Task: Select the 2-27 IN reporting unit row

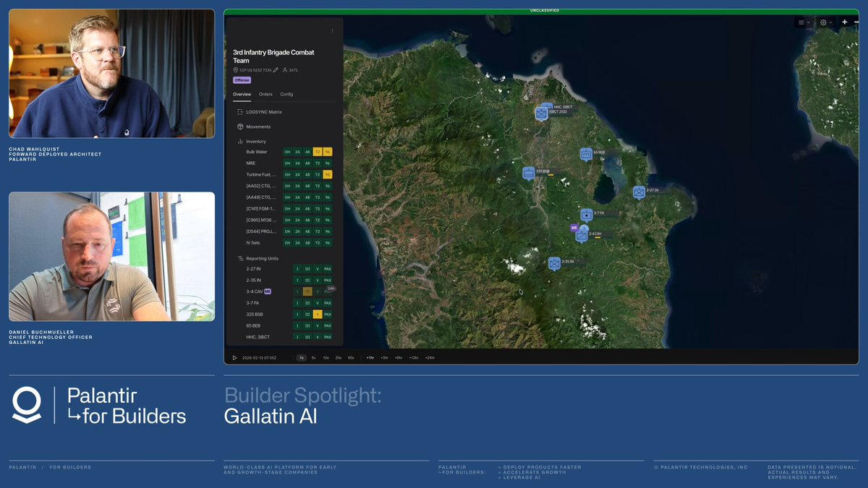Action: 289,269
